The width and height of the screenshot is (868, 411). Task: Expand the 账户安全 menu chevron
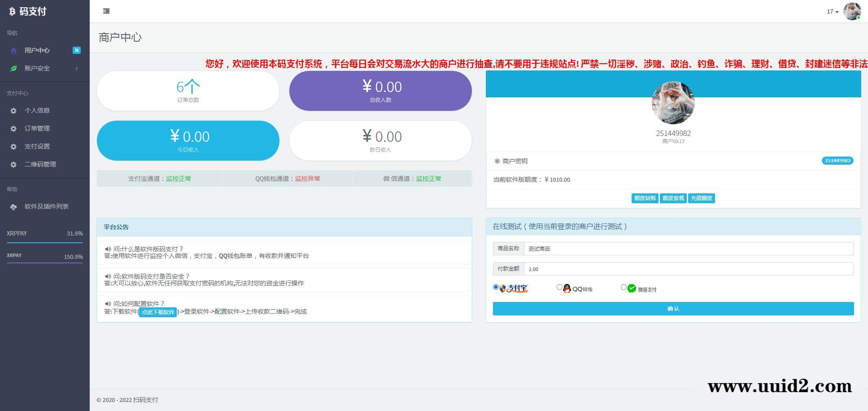(x=76, y=68)
